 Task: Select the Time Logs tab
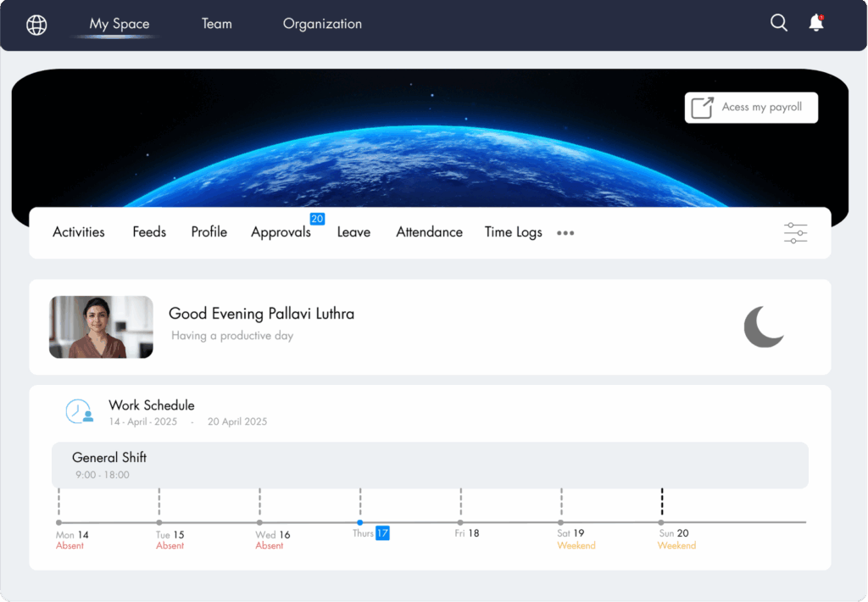click(x=513, y=232)
